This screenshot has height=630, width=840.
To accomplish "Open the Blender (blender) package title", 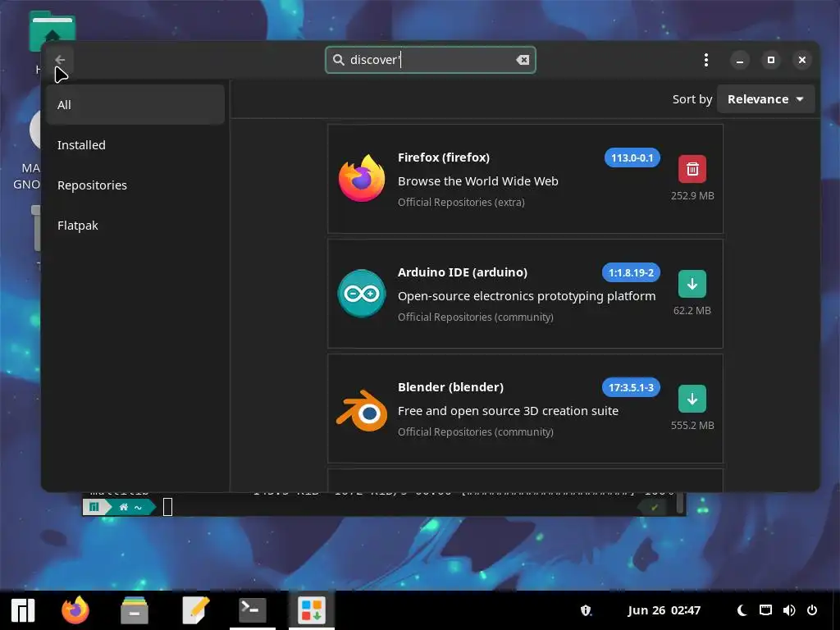I will click(450, 387).
